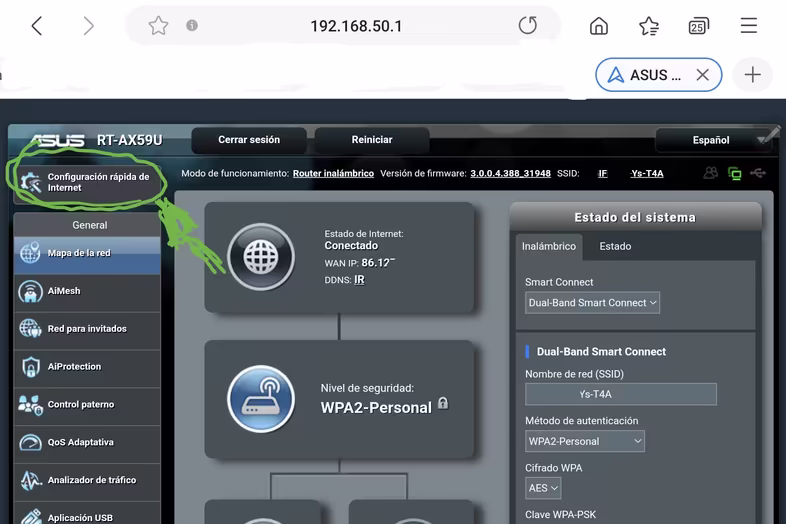The width and height of the screenshot is (786, 524).
Task: Click the Internet globe status icon
Action: pos(261,257)
